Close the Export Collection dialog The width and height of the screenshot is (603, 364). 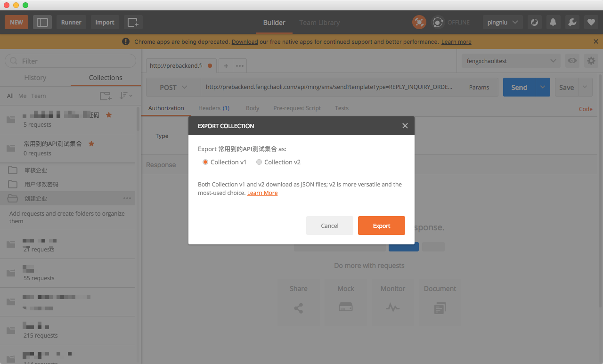click(405, 126)
